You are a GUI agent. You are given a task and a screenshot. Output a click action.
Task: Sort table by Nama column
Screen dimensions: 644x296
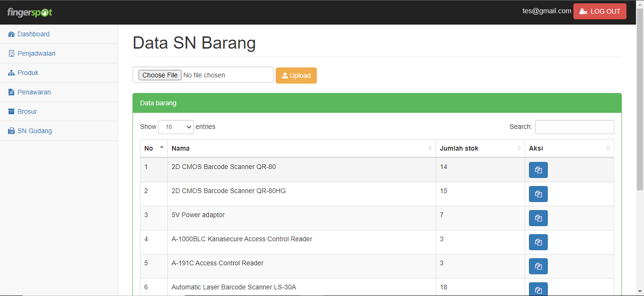301,148
